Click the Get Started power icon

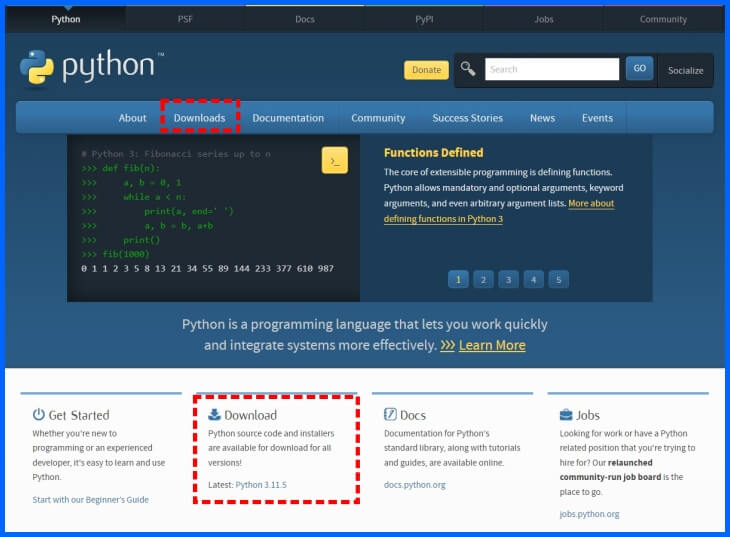(39, 414)
